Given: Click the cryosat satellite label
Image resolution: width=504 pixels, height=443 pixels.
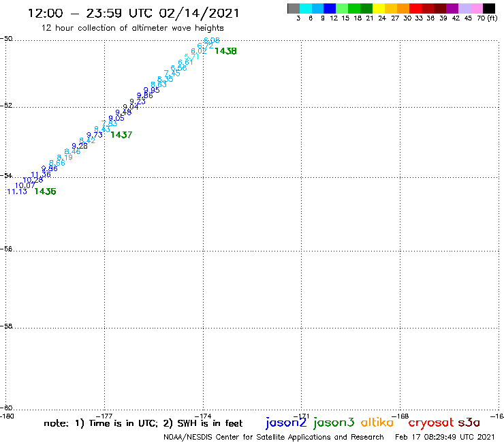Looking at the screenshot, I should (x=431, y=423).
